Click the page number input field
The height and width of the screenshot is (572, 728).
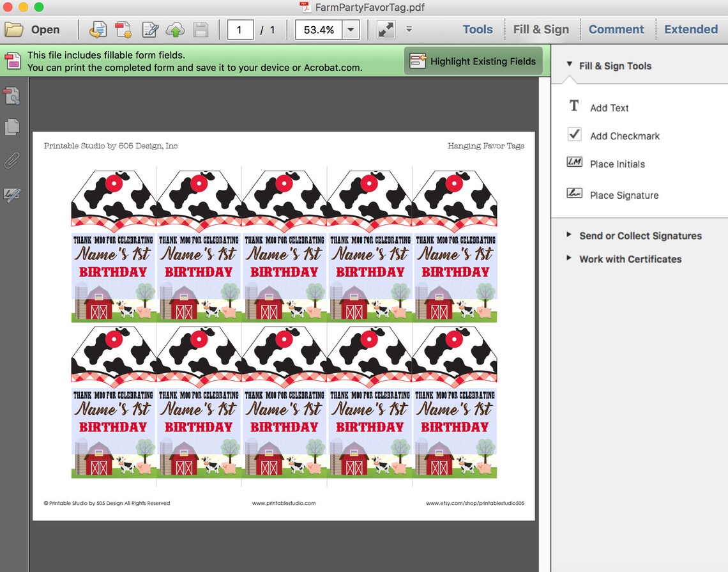click(240, 30)
